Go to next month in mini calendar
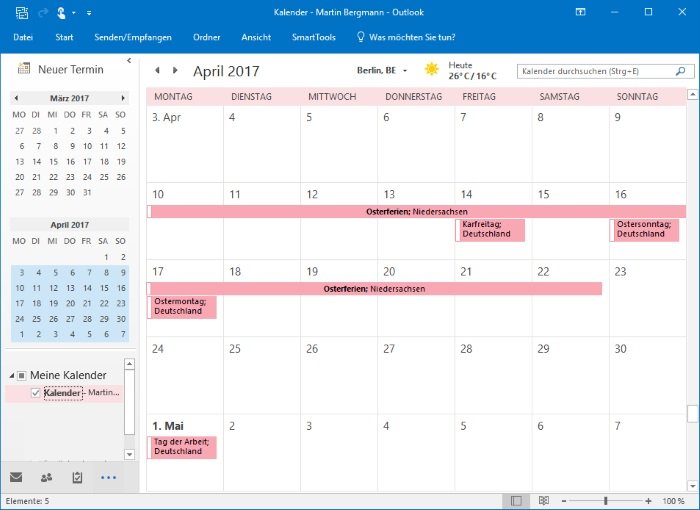The image size is (700, 510). 123,98
